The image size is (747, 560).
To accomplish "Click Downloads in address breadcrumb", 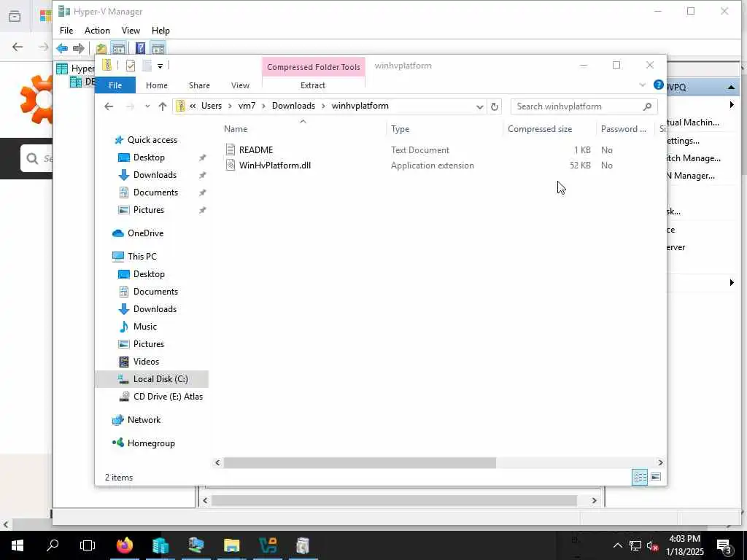I will point(293,106).
